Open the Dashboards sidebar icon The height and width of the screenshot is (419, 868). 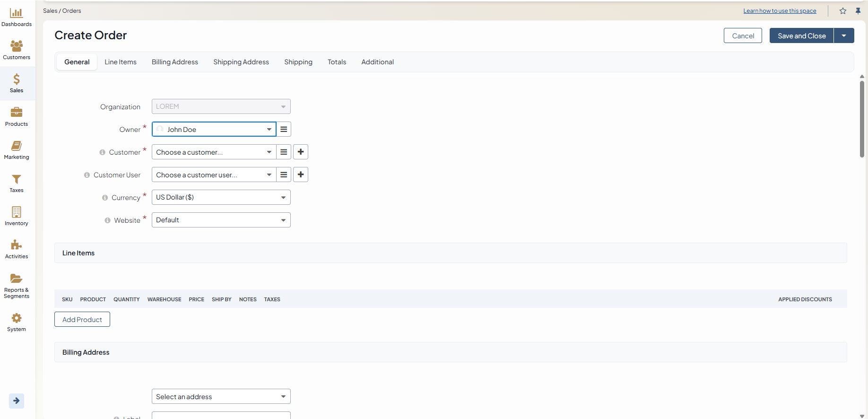(x=17, y=13)
